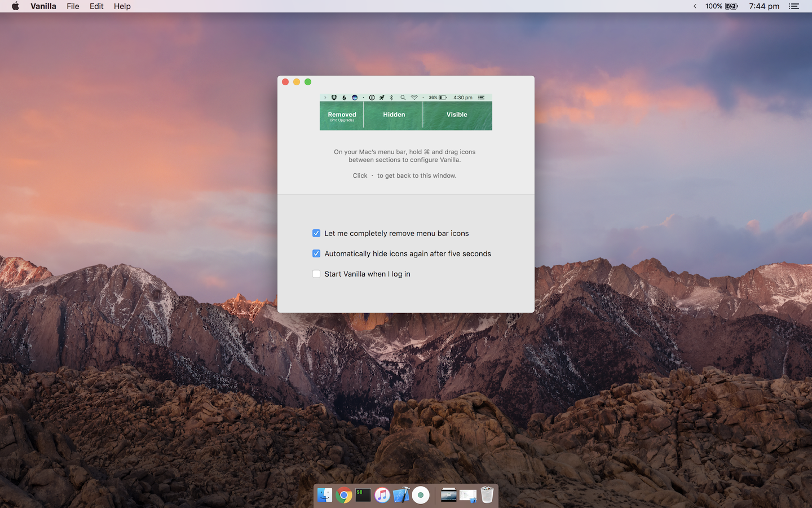Open iTunes from the Dock

[x=382, y=495]
